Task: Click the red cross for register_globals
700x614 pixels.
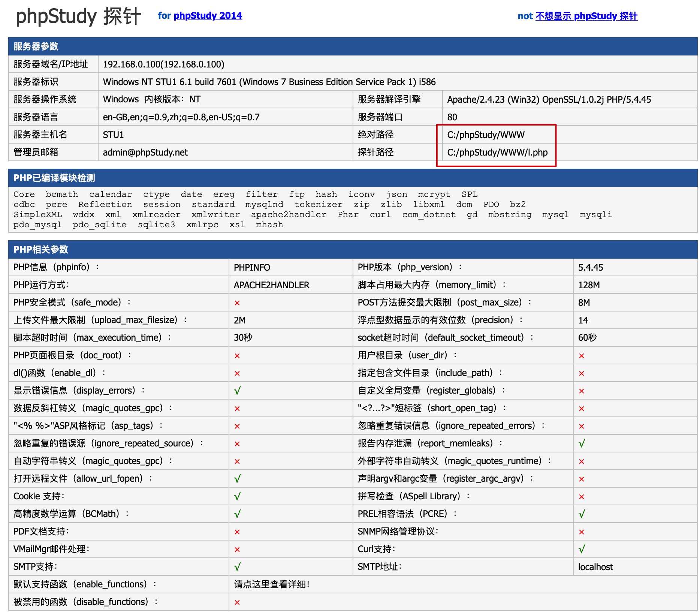Action: click(x=582, y=391)
